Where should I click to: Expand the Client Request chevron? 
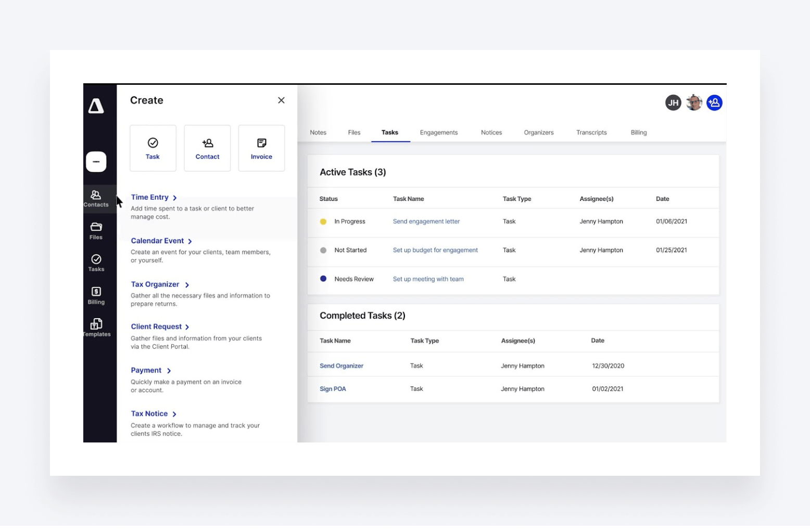187,327
